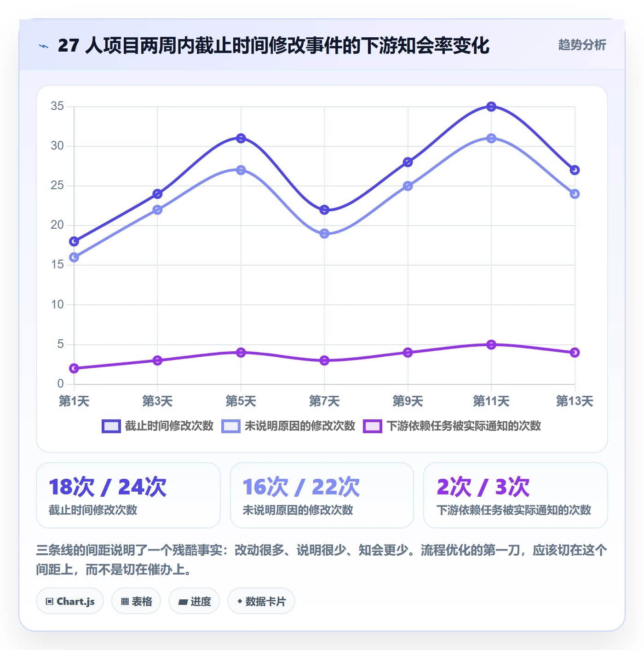
Task: Click the lightning bolt icon beside the title
Action: tap(44, 46)
